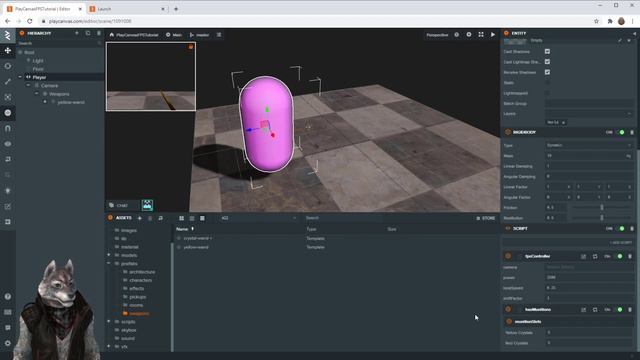Toggle the Receive Shadows checkbox
The height and width of the screenshot is (360, 640).
(547, 72)
